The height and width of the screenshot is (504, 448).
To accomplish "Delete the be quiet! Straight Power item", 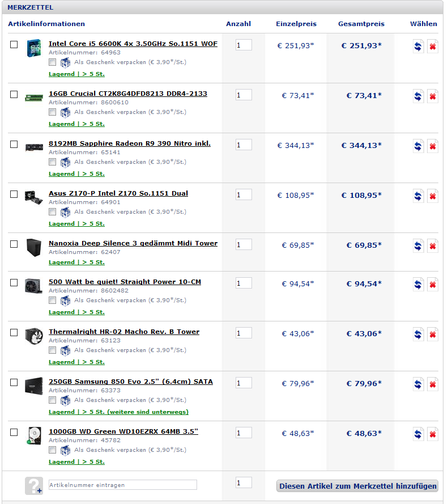I will coord(433,285).
